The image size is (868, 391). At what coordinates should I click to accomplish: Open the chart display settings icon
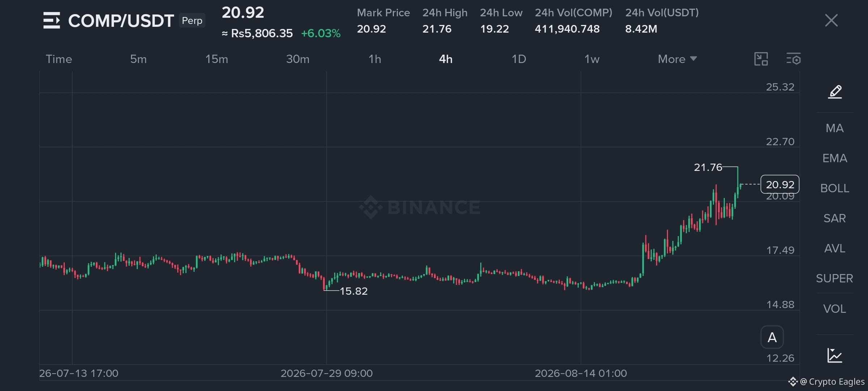(793, 59)
